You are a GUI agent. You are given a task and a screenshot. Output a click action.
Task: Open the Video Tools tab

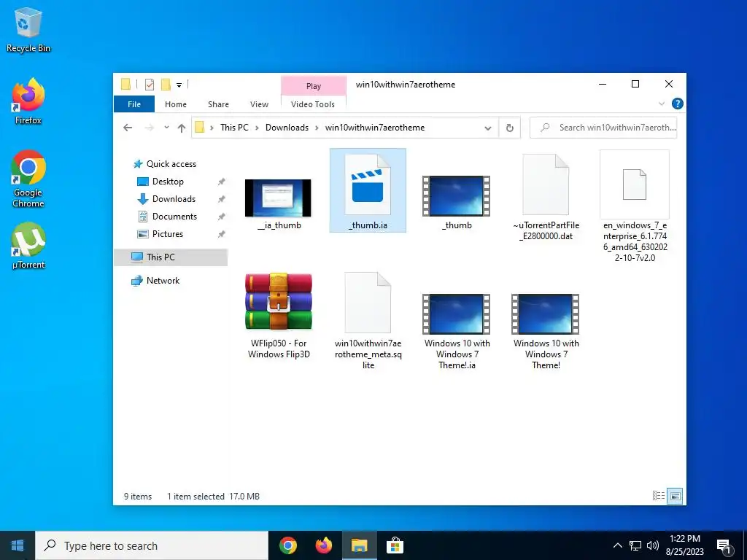313,104
